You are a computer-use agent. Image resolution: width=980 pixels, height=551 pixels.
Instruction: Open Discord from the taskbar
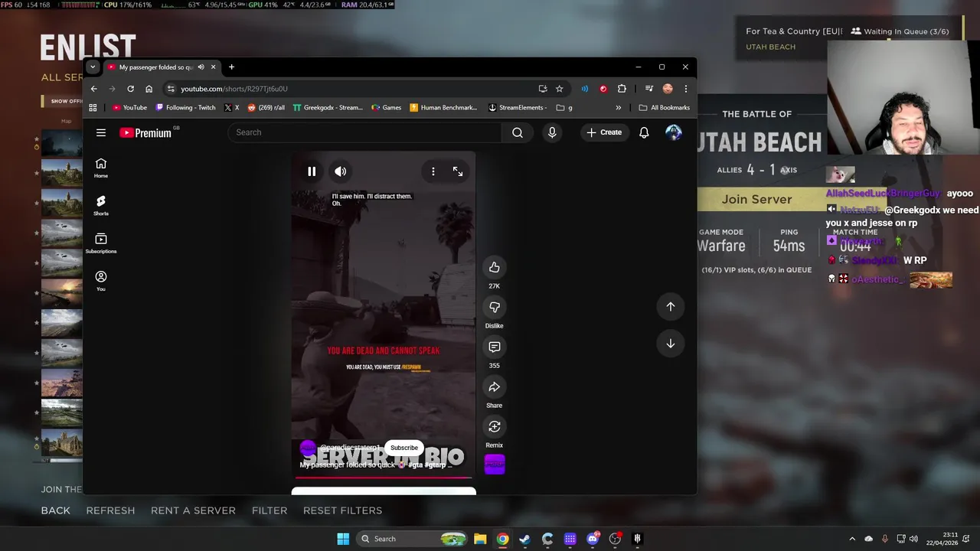[x=593, y=539]
